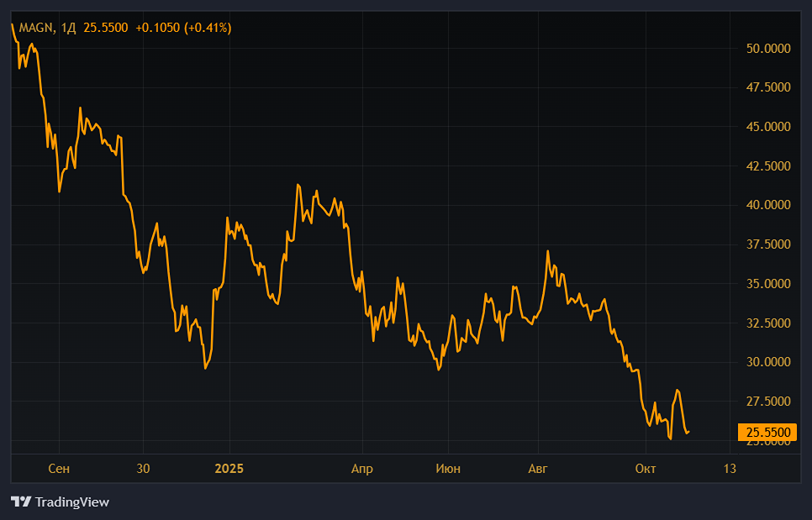Select the Авг marker on time axis
The image size is (812, 520).
[537, 469]
